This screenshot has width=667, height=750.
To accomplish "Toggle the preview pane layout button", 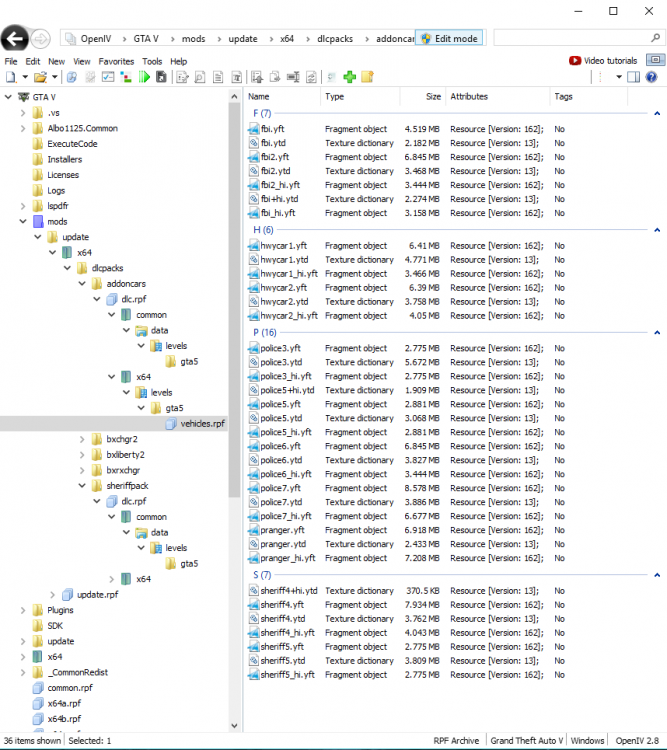I will (634, 77).
